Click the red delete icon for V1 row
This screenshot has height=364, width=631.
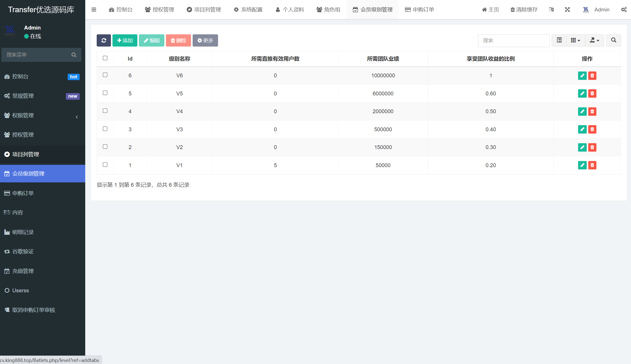pyautogui.click(x=592, y=165)
